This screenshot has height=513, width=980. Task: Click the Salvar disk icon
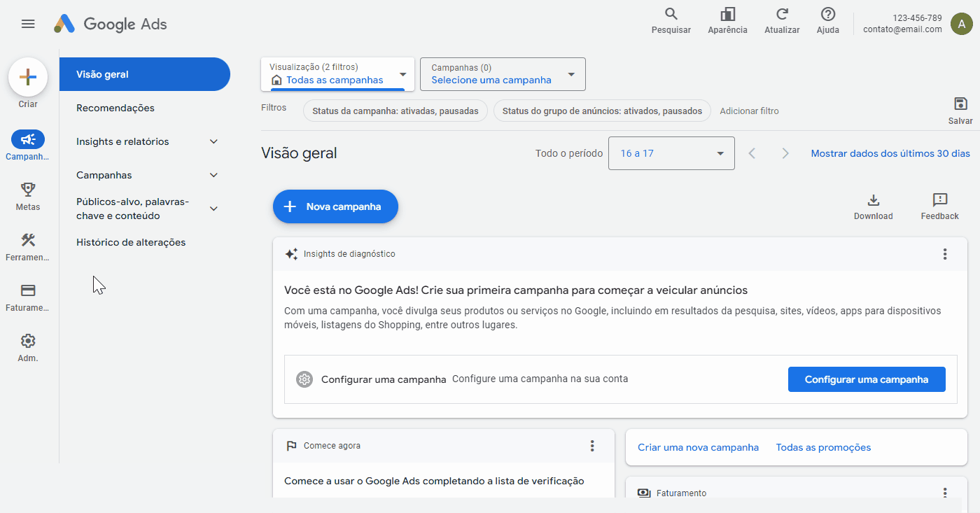[960, 104]
